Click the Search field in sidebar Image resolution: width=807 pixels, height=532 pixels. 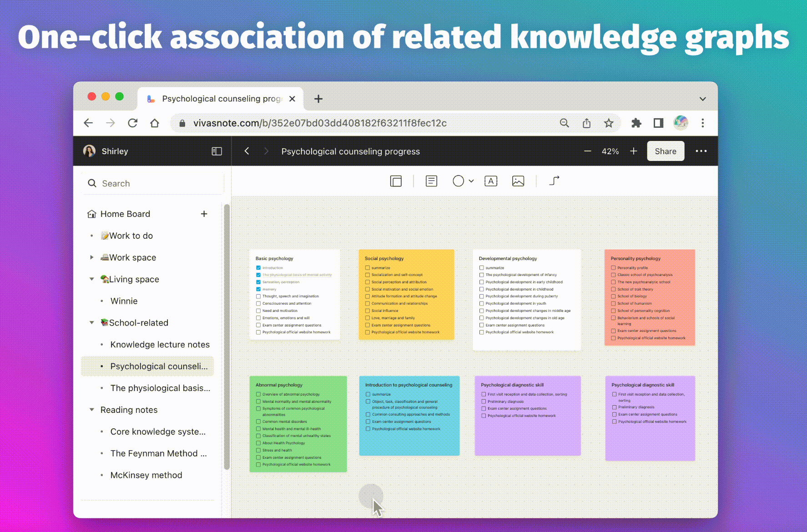tap(152, 183)
